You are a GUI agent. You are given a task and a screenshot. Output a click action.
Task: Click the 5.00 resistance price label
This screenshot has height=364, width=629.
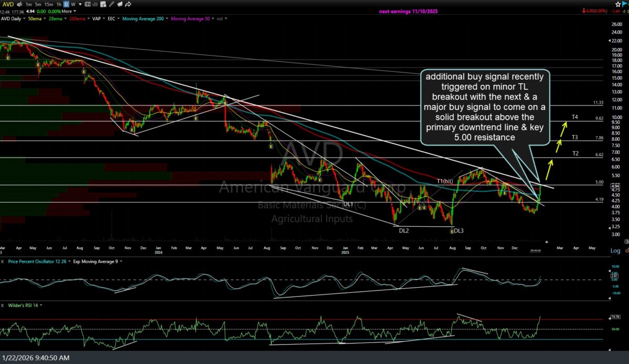[x=600, y=182]
